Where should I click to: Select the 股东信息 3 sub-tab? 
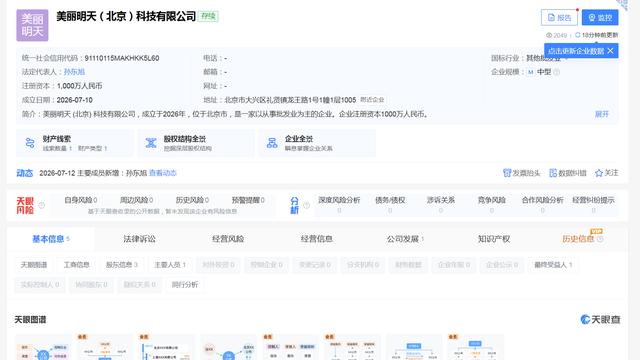[x=122, y=265]
